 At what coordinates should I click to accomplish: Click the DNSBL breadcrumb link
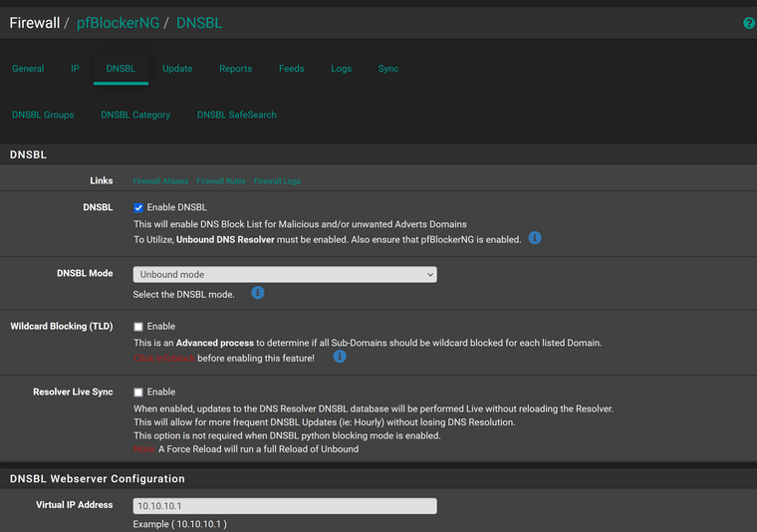point(199,23)
